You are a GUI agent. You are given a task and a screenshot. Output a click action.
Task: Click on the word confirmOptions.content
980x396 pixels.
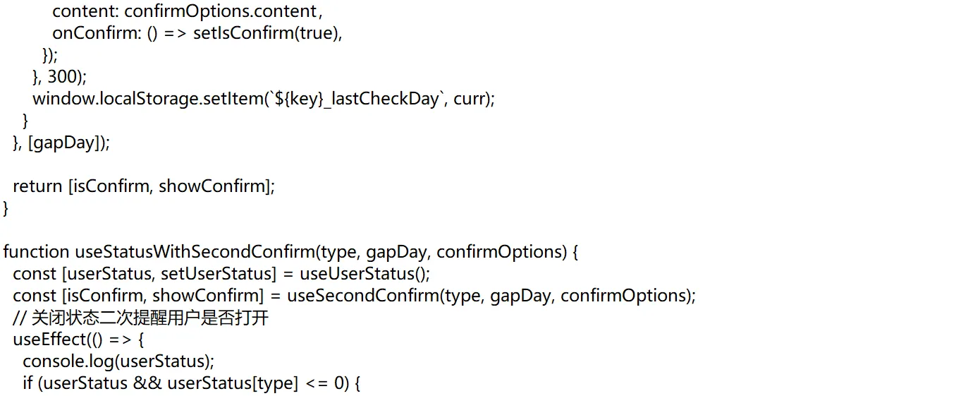point(221,11)
